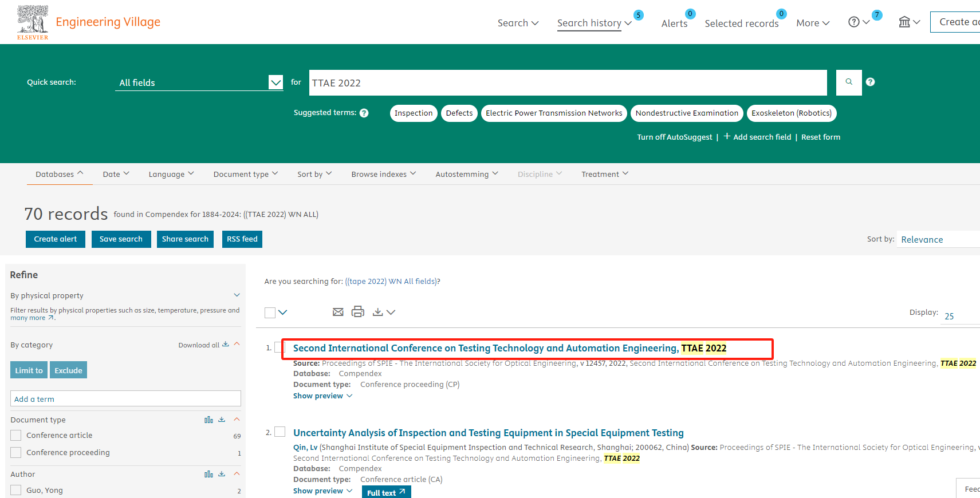
Task: Open many more physical properties link
Action: click(32, 318)
